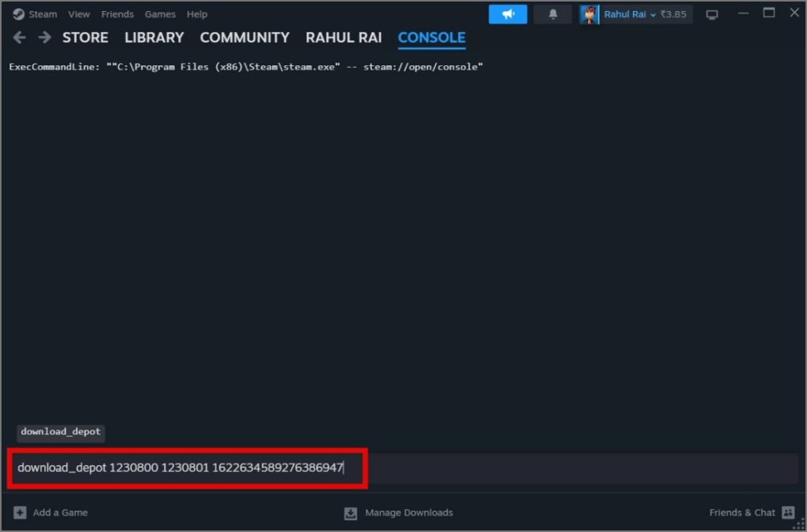Open Friends & Chat using its icon
Screen dimensions: 807x532
787,512
